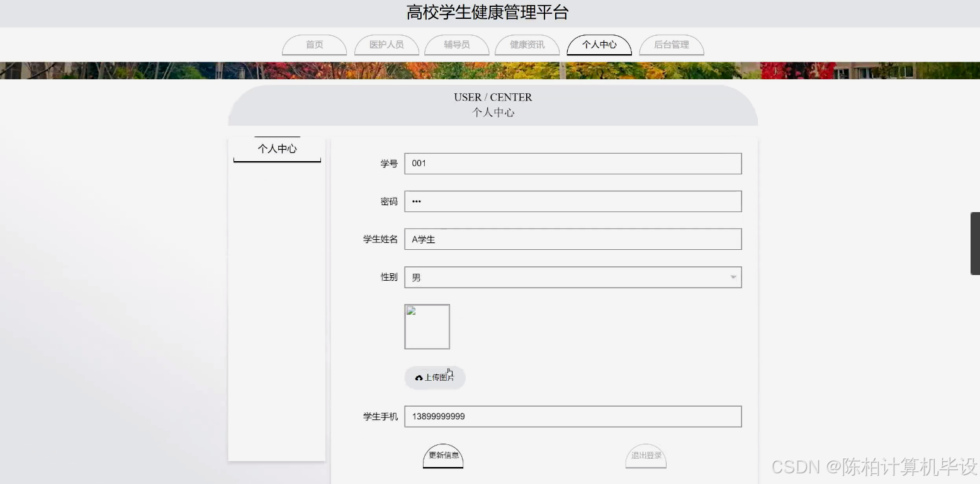Open the 性别 dropdown arrow
Viewport: 980px width, 484px height.
732,277
